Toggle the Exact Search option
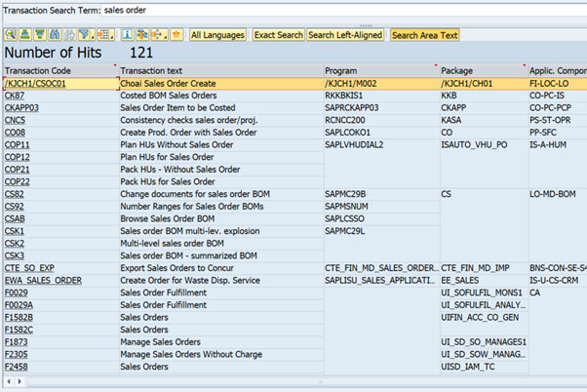 point(278,35)
